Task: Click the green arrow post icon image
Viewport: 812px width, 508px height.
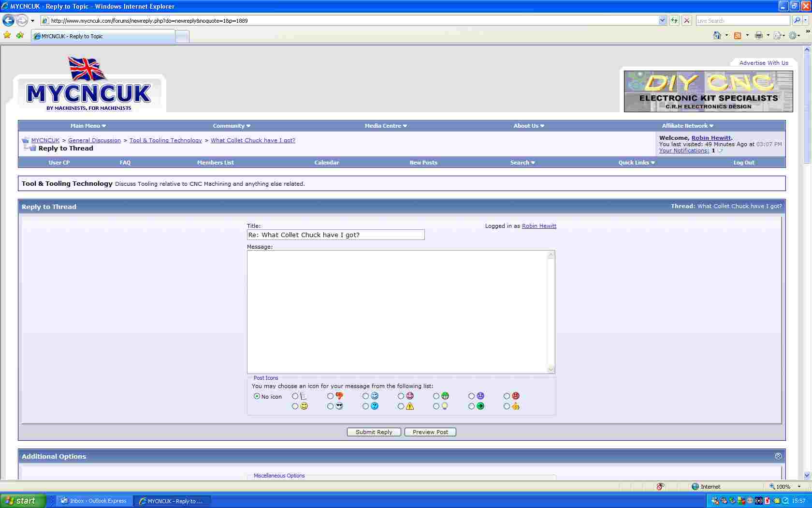Action: click(x=480, y=406)
